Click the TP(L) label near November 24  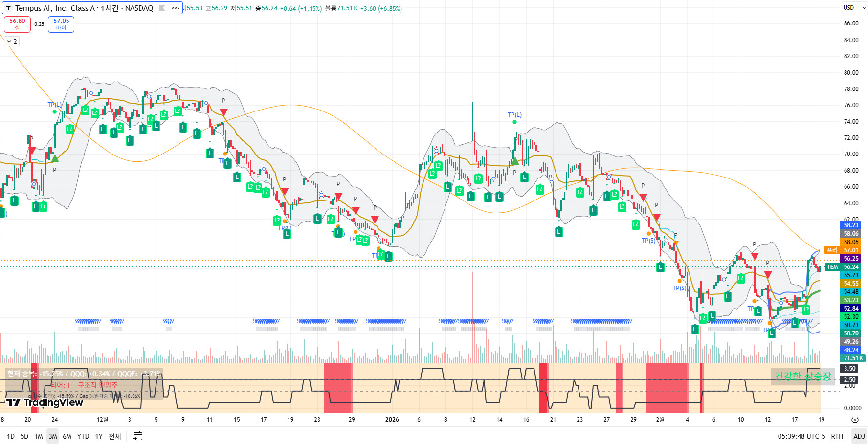(54, 105)
